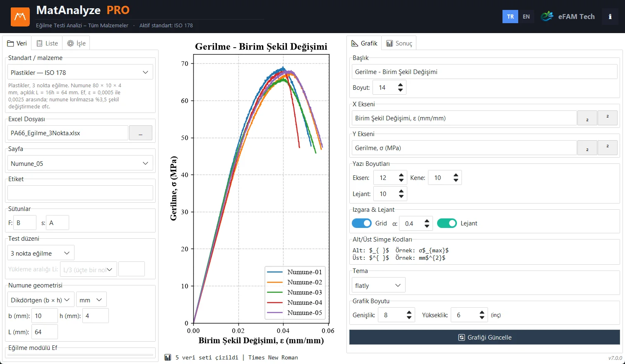The width and height of the screenshot is (625, 364).
Task: Switch to the İşle tab
Action: pyautogui.click(x=77, y=43)
